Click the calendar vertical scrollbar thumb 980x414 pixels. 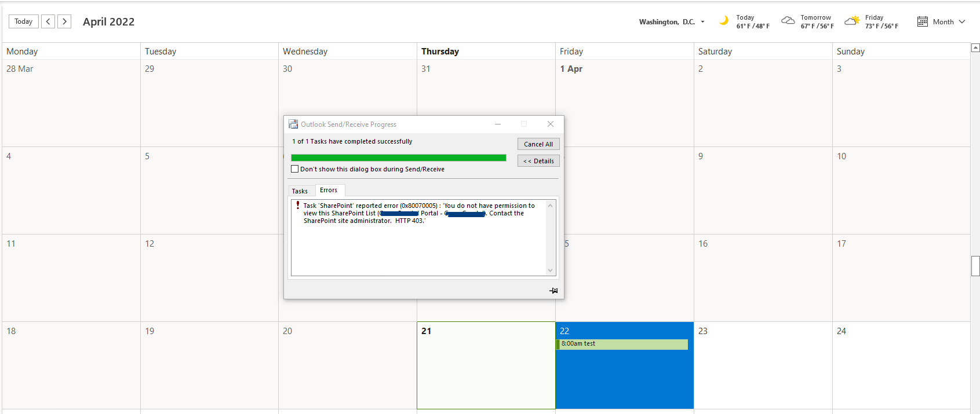975,266
